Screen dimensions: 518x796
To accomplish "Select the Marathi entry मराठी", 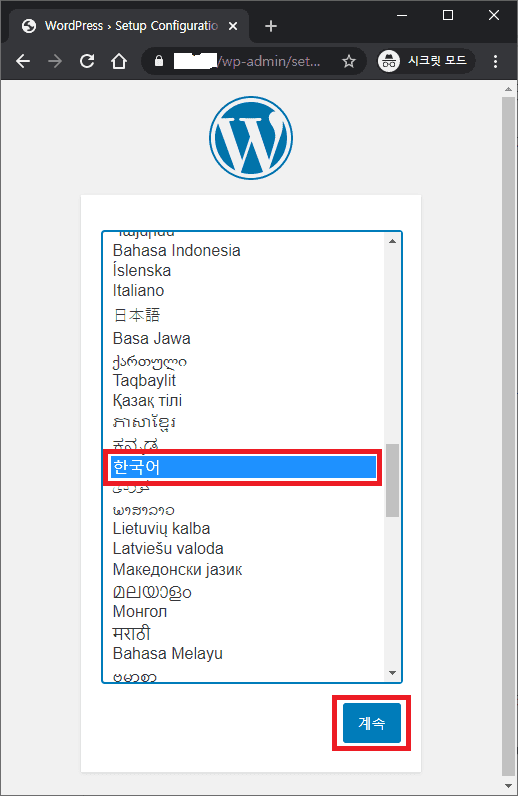I will pyautogui.click(x=244, y=634).
